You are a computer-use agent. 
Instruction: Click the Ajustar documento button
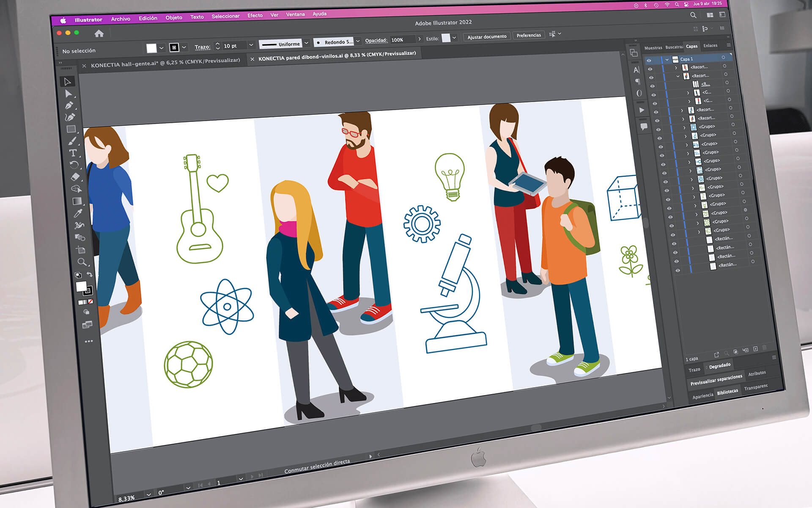click(487, 37)
